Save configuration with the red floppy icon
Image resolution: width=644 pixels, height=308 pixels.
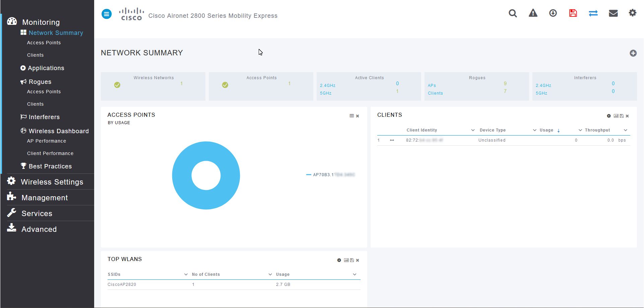(x=573, y=13)
